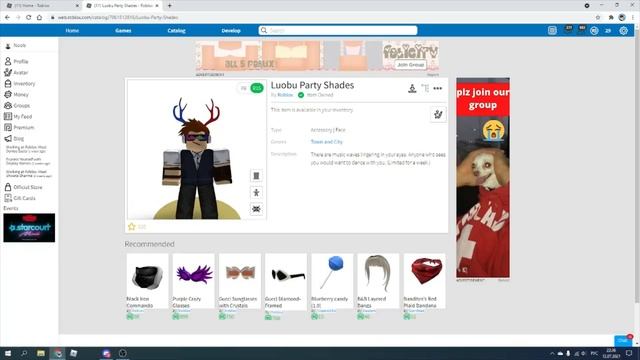Open the Home navigation item

coord(72,31)
